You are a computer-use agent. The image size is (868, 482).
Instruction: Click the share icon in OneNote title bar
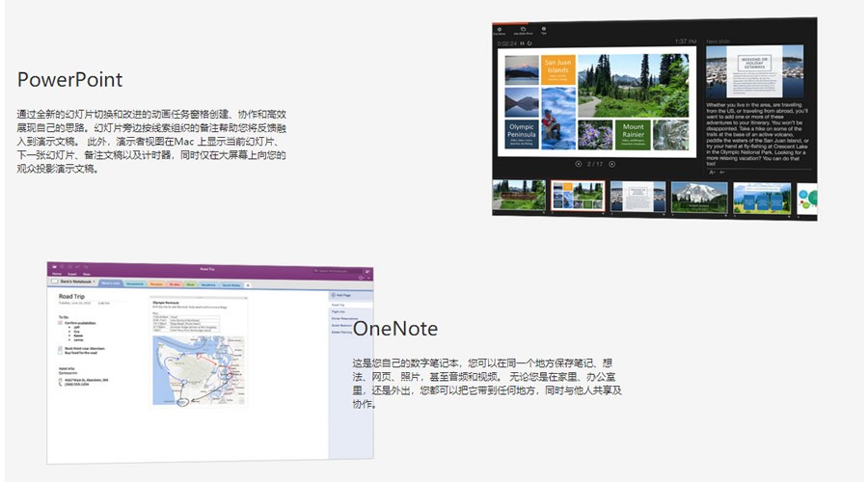click(x=367, y=272)
